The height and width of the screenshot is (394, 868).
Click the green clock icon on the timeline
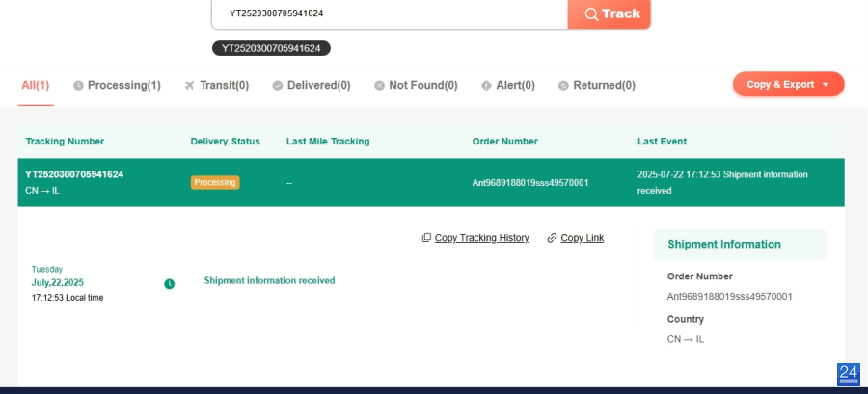point(170,283)
